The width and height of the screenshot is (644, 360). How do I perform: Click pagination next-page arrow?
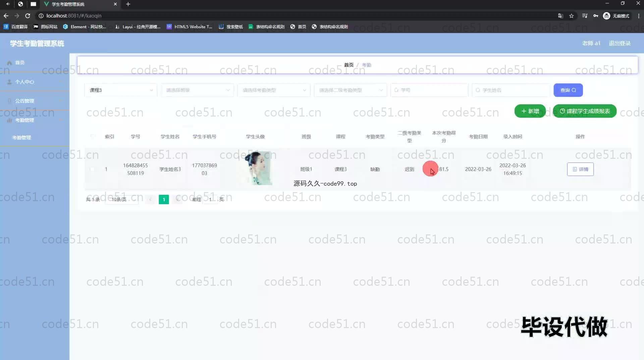177,199
